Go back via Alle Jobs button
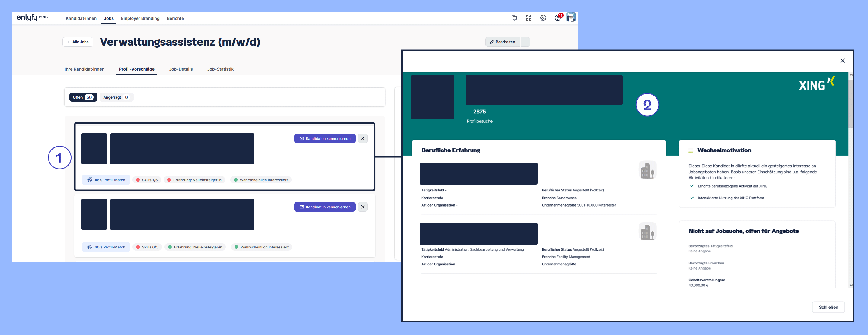Image resolution: width=868 pixels, height=335 pixels. (78, 42)
